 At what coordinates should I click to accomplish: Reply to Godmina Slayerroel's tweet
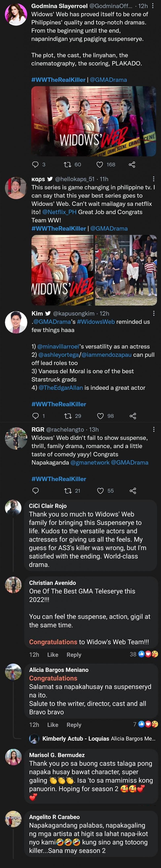35,164
